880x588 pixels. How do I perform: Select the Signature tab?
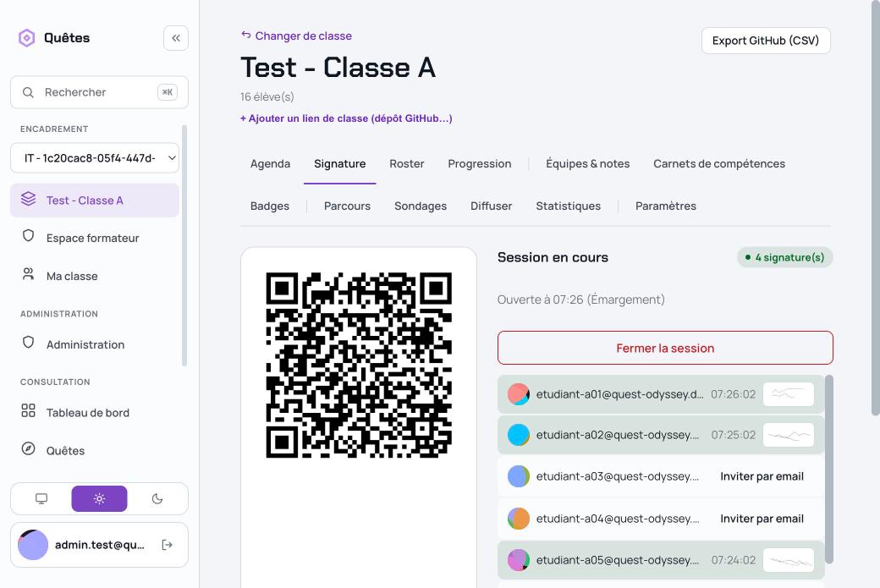click(x=340, y=164)
